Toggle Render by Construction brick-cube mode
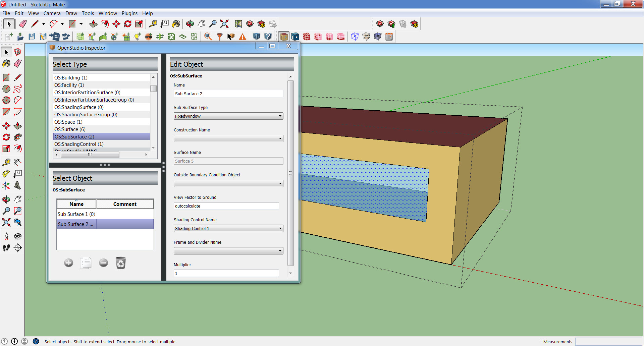The width and height of the screenshot is (644, 346). tap(307, 37)
